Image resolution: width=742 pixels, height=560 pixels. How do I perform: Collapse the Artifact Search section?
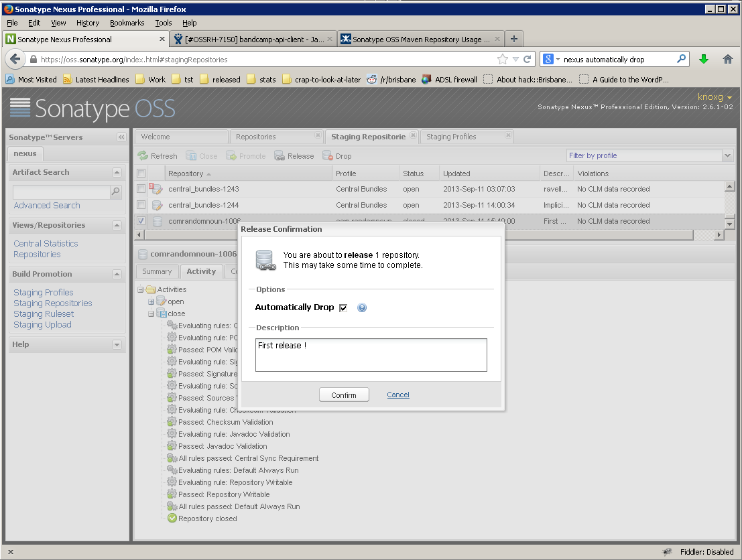click(117, 173)
